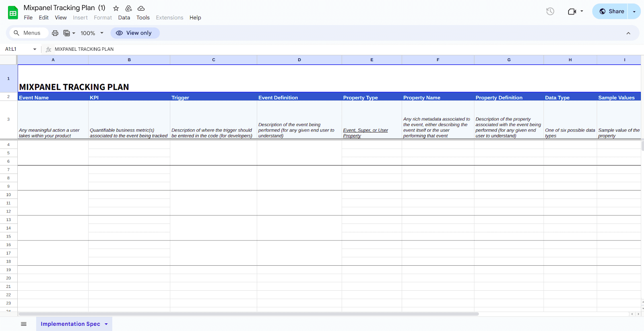Select the Trigger header cell

214,97
